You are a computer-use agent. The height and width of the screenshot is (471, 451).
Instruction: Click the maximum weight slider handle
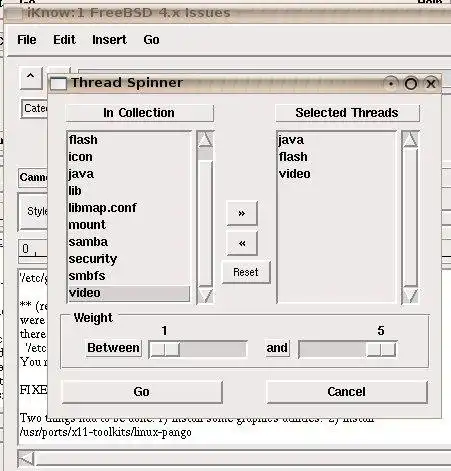click(x=381, y=349)
